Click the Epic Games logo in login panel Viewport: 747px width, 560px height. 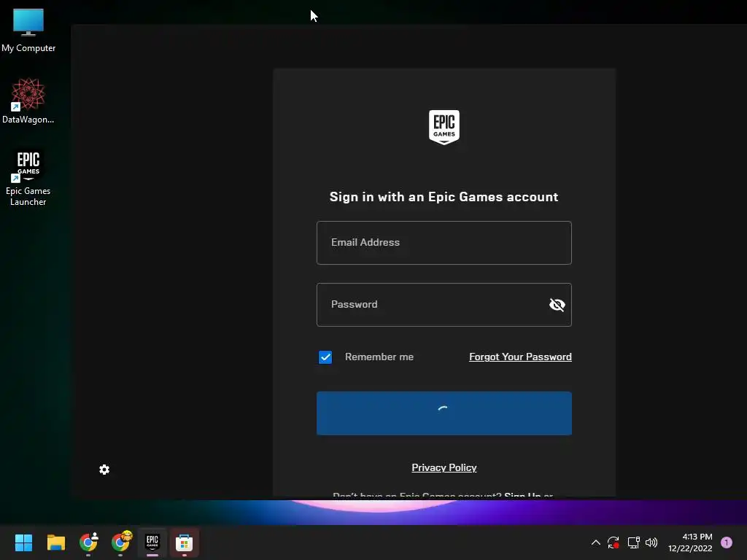coord(444,127)
